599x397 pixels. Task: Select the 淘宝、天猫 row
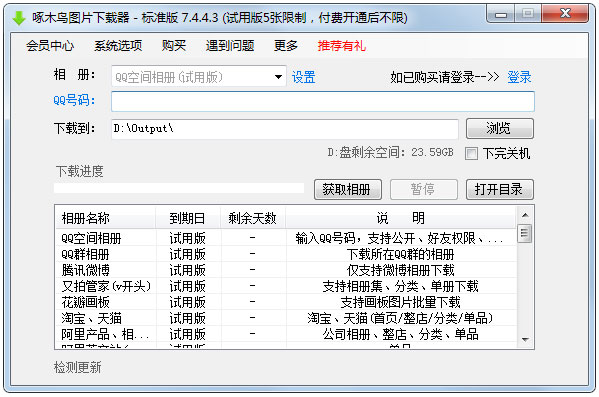click(x=286, y=318)
